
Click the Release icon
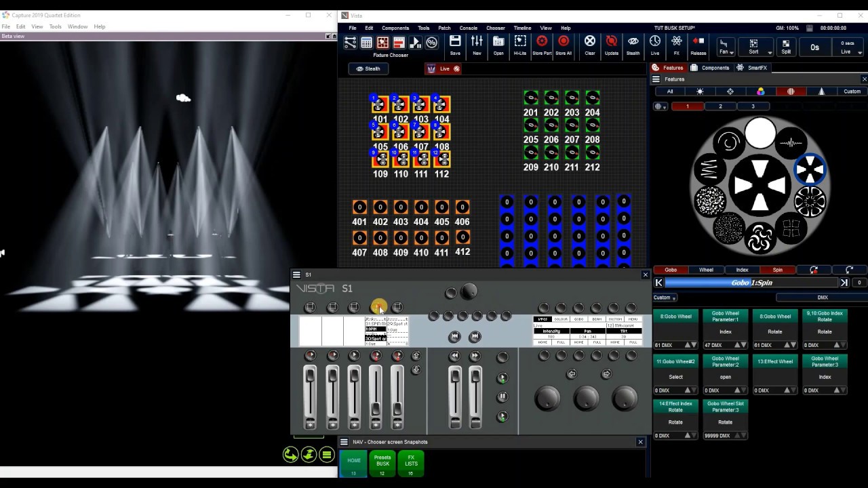pos(698,45)
